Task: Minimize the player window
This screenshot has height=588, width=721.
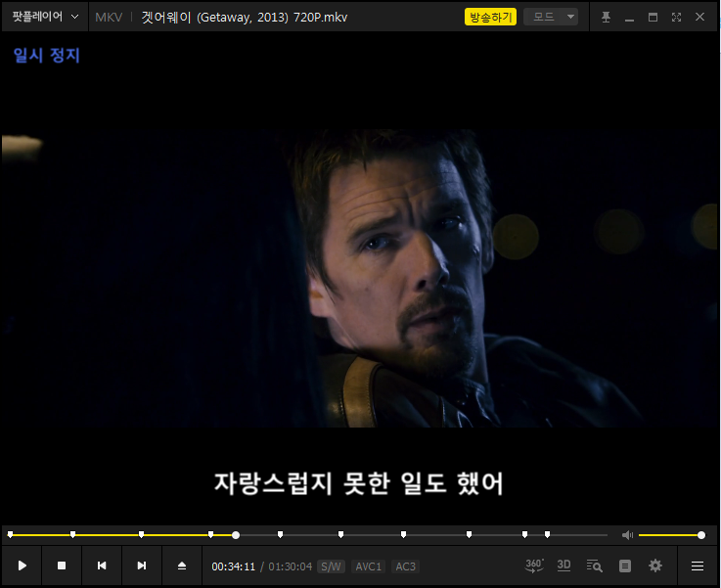Action: pyautogui.click(x=629, y=18)
